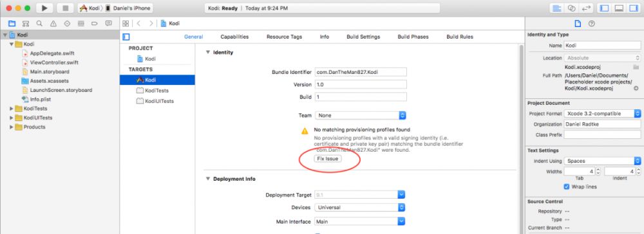Run the Kodi build with Play button
This screenshot has width=644, height=234.
tap(44, 8)
